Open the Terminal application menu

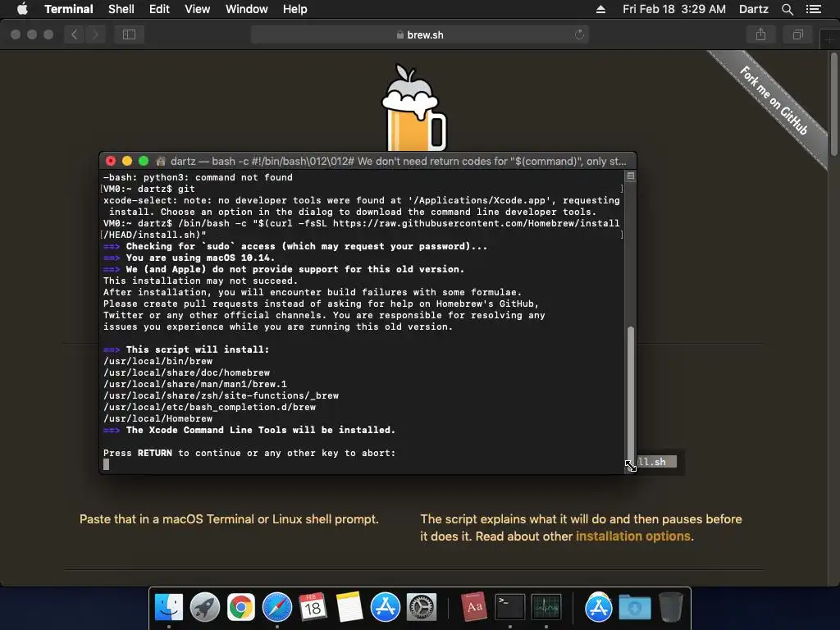point(69,9)
